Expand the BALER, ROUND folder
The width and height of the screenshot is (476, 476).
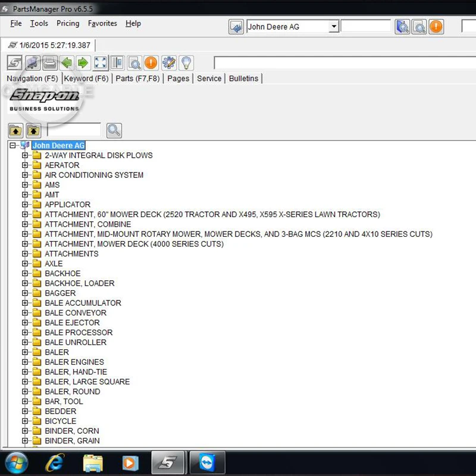25,392
